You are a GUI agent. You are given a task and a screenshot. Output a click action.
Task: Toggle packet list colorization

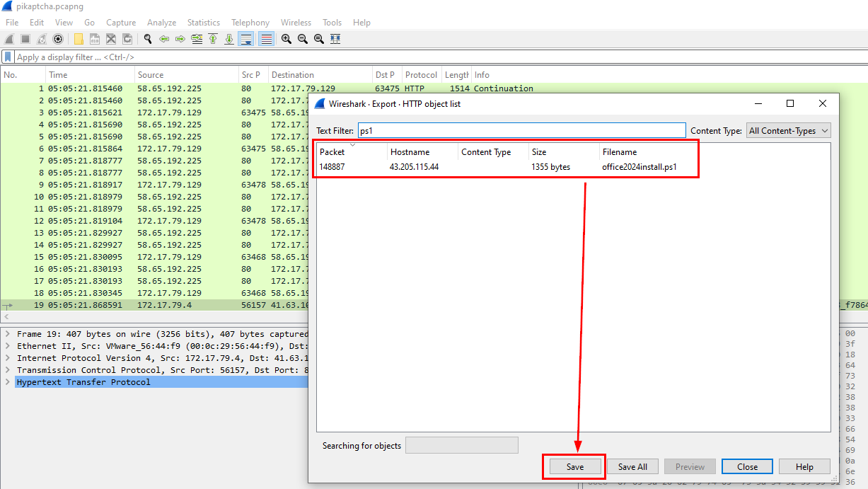tap(266, 39)
